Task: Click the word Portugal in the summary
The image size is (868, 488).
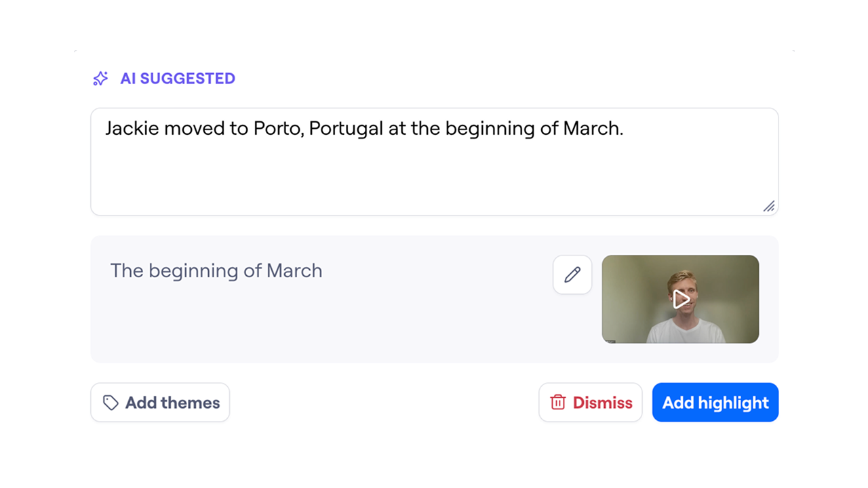Action: pyautogui.click(x=346, y=129)
